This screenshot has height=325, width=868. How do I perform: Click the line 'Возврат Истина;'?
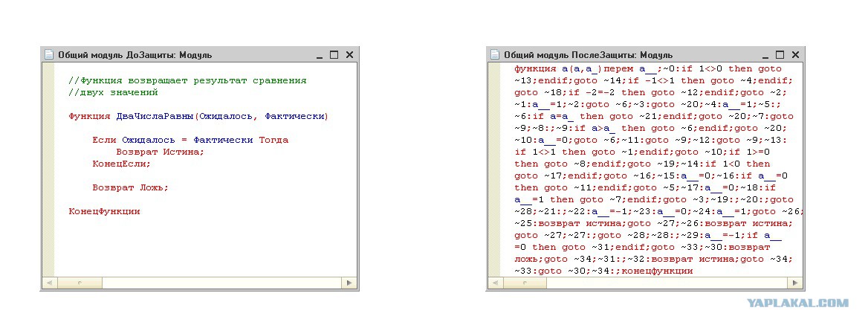point(161,152)
